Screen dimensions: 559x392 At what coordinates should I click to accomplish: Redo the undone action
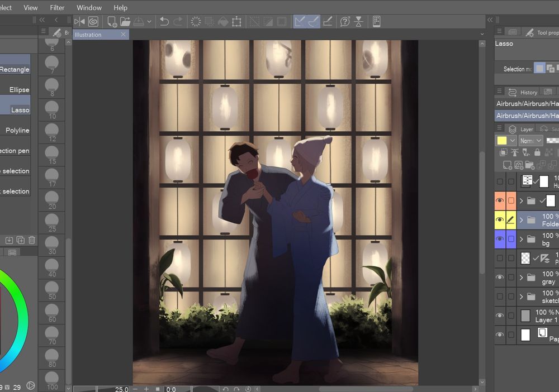178,22
